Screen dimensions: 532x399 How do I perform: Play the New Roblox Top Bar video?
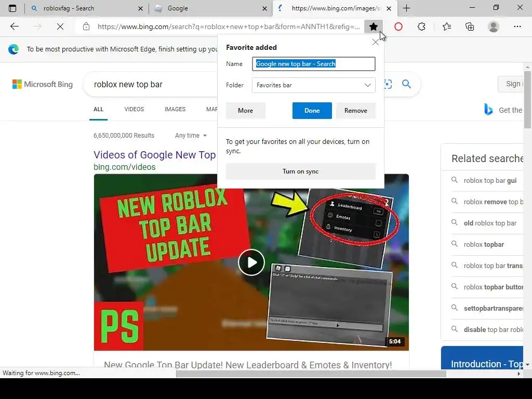(251, 262)
